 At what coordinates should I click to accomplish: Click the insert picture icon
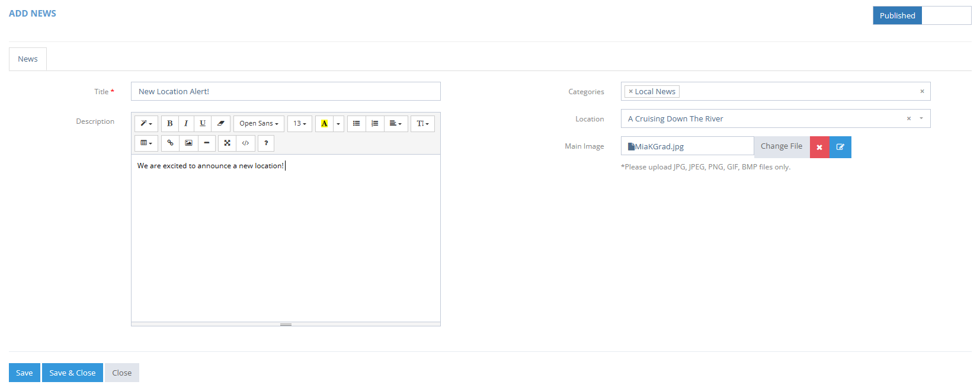tap(188, 143)
